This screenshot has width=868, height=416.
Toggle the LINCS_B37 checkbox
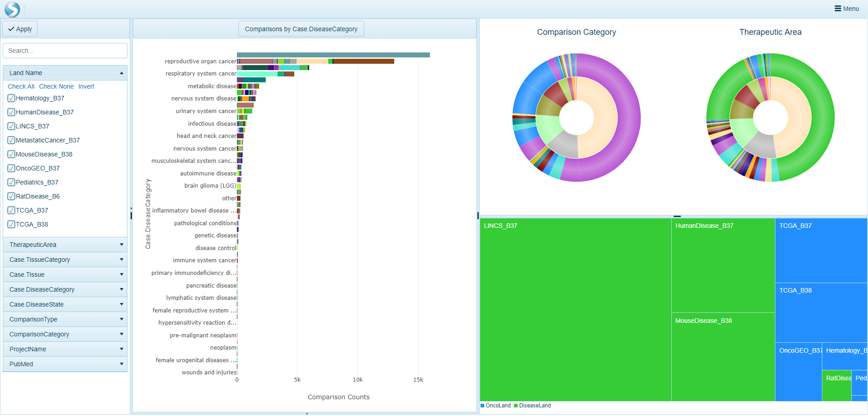tap(11, 126)
